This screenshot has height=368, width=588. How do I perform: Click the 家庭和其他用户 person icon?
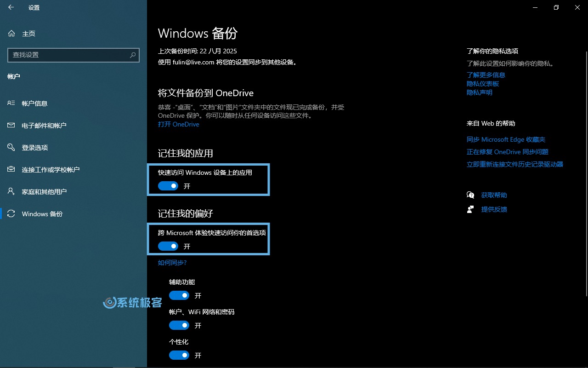tap(11, 191)
